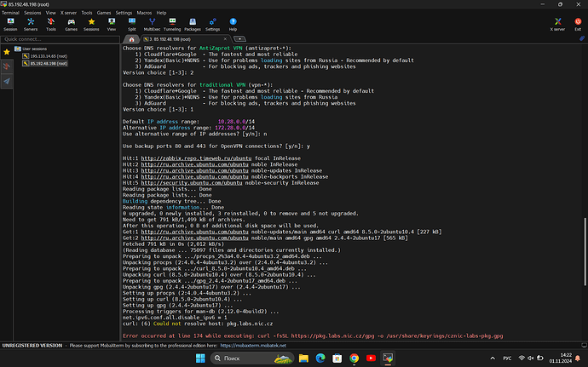Open the X server menu

(68, 13)
